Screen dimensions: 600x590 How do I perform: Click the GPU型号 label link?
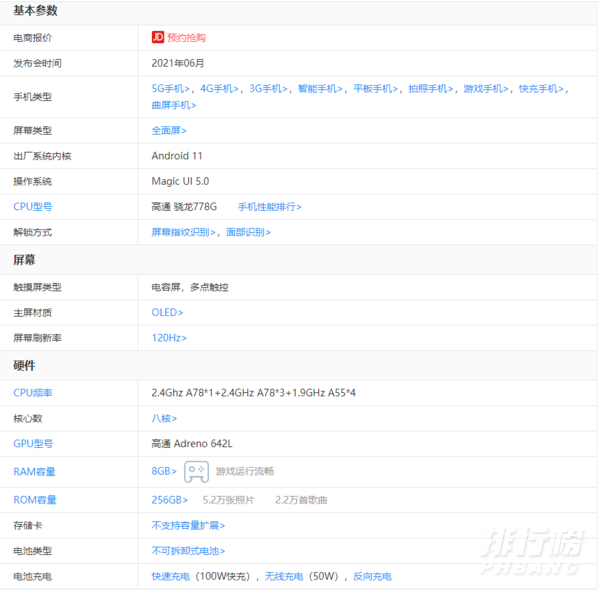pyautogui.click(x=33, y=443)
